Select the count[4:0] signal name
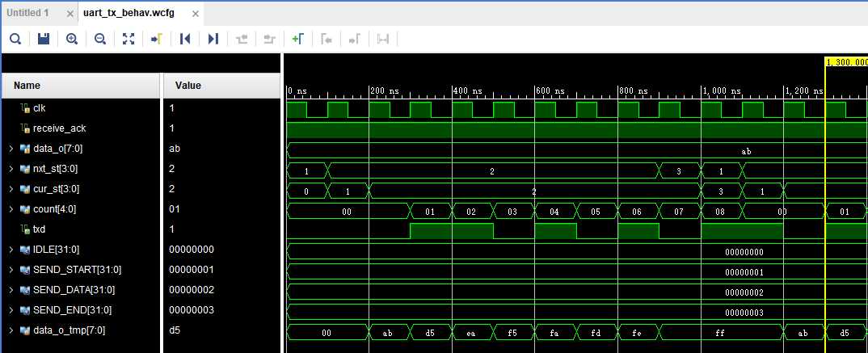 point(55,209)
